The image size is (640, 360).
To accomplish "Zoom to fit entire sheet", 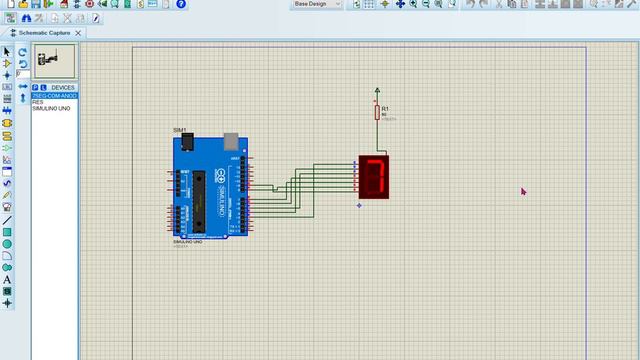I will [438, 4].
